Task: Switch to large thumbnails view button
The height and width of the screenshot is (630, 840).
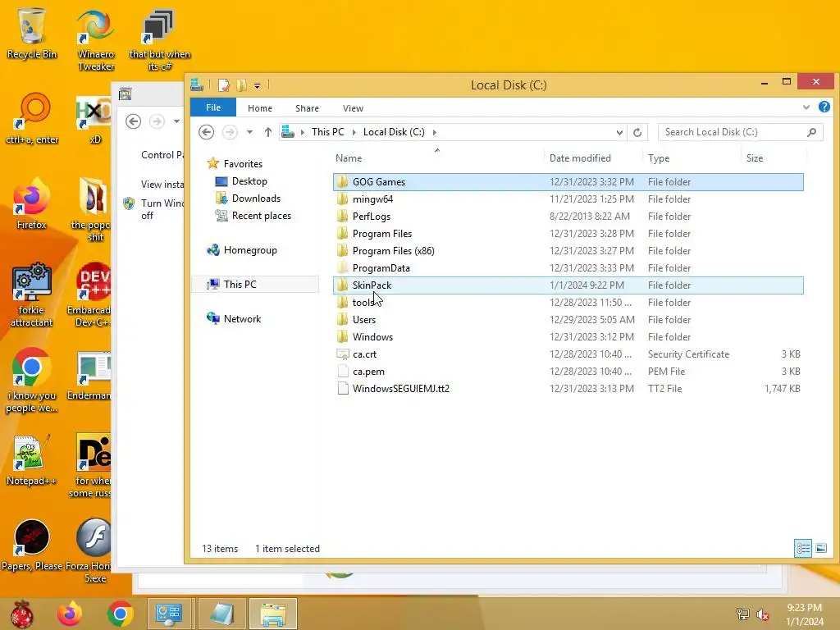Action: pyautogui.click(x=820, y=548)
